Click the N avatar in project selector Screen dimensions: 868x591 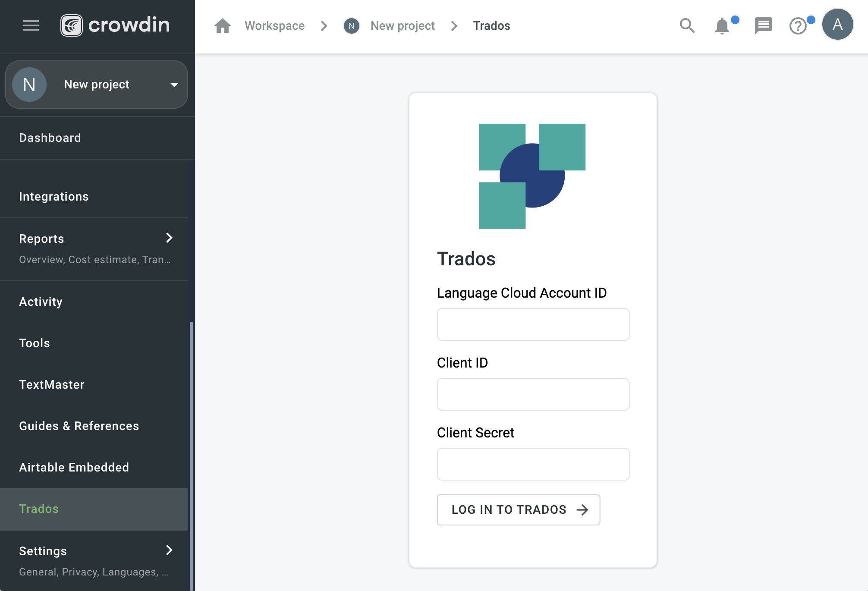pyautogui.click(x=29, y=85)
